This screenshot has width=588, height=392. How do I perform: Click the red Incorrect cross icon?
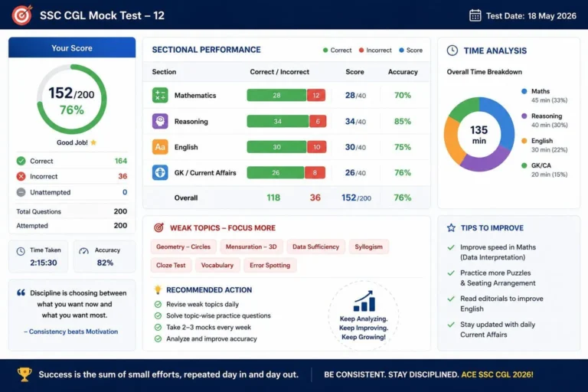[x=21, y=176]
